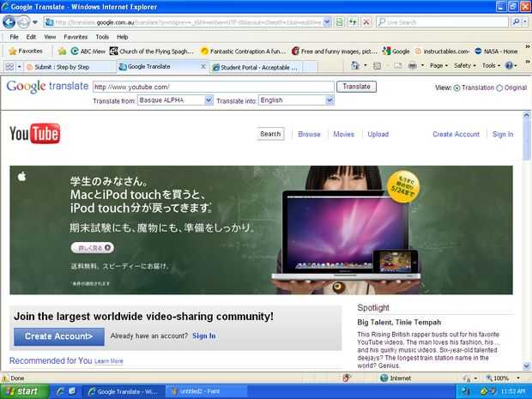Expand the address bar history dropdown
532x399 pixels.
[x=327, y=22]
